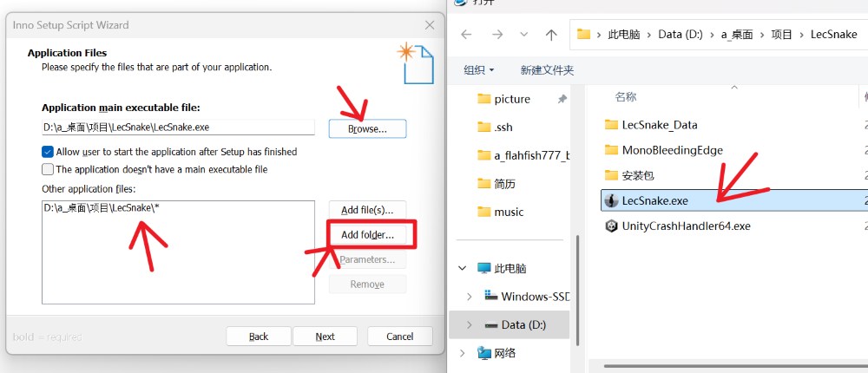Open the a_flahfish777_b folder in sidebar

click(523, 155)
